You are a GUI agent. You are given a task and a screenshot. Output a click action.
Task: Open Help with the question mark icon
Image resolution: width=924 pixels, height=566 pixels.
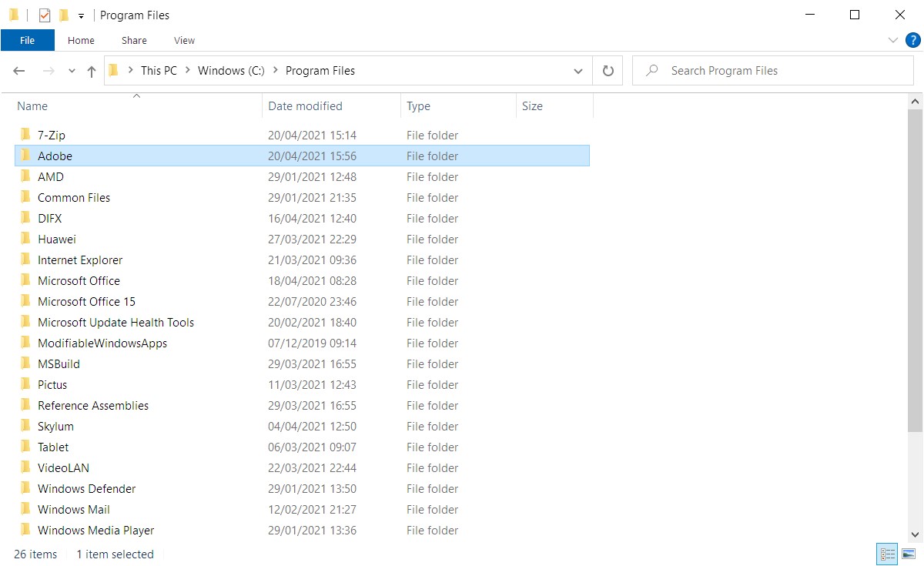coord(913,40)
